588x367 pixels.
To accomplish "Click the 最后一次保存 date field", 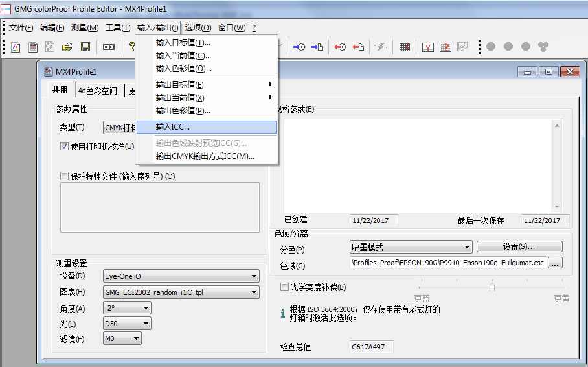I will (545, 220).
